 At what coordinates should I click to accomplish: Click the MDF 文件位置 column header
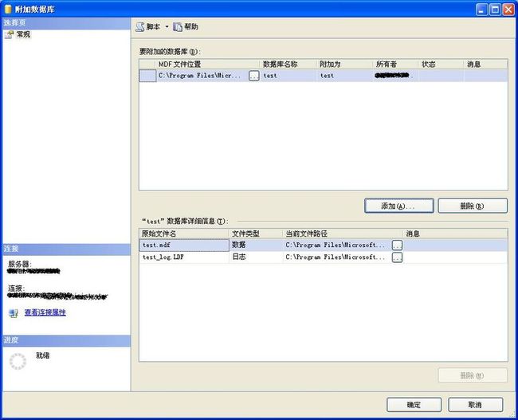click(207, 64)
